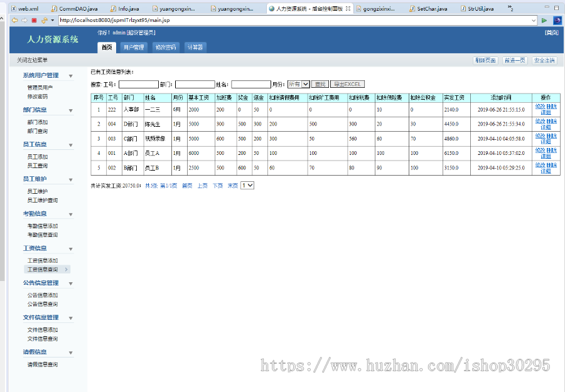This screenshot has height=392, width=565.
Task: Open 工资信息添加 in the sidebar
Action: click(43, 260)
